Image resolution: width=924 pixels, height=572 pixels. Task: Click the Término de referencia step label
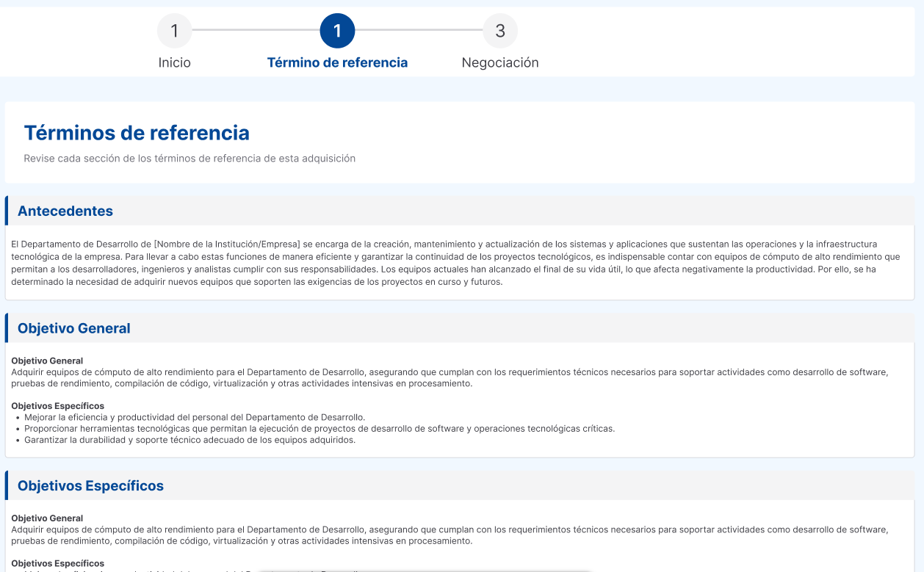[337, 63]
